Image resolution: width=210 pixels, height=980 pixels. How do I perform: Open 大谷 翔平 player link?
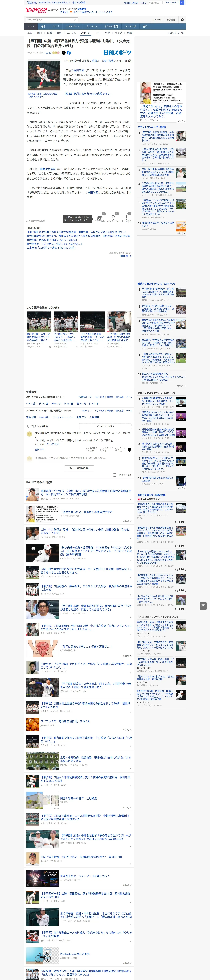pos(94,417)
